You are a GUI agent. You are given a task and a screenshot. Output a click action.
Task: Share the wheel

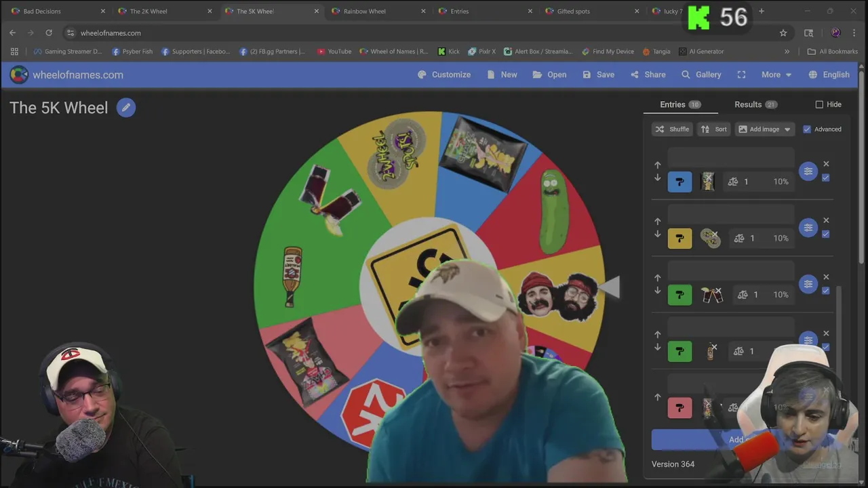point(648,75)
